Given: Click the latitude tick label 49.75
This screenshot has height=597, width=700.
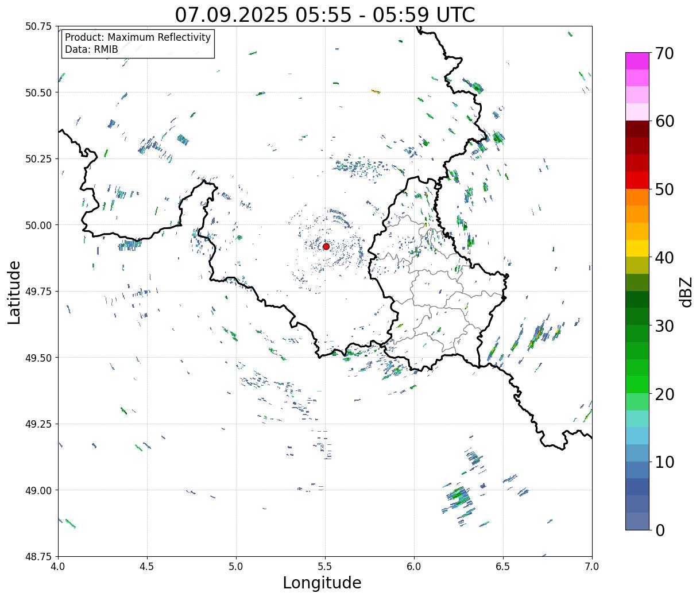Looking at the screenshot, I should click(x=38, y=292).
